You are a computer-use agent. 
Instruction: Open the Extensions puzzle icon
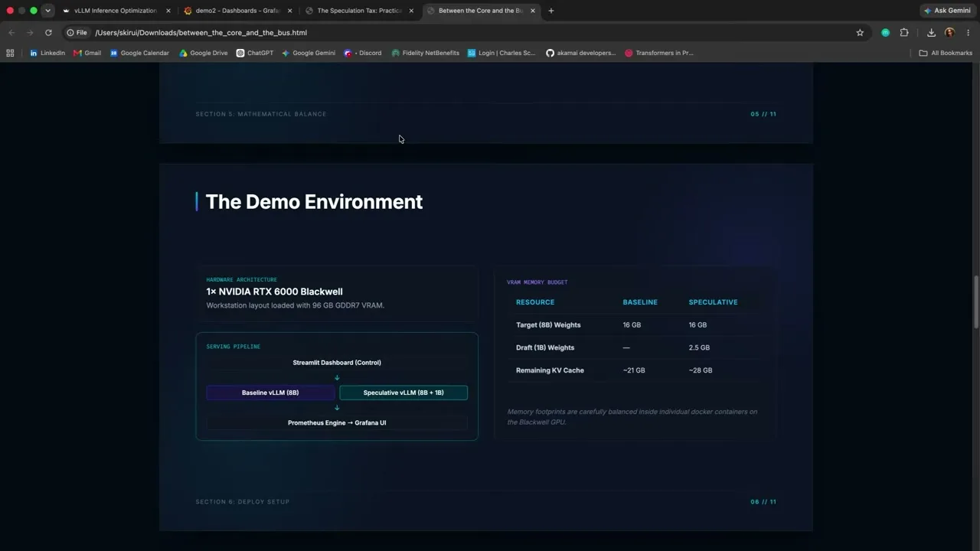(x=904, y=33)
